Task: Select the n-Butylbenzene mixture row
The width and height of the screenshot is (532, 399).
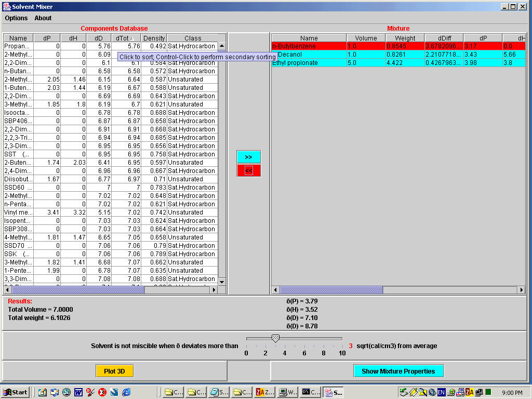Action: point(309,46)
